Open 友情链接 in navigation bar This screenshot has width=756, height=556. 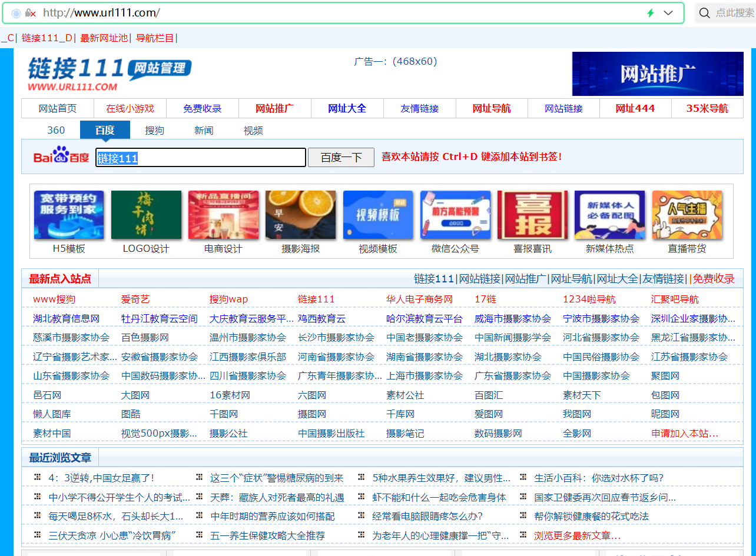coord(420,108)
